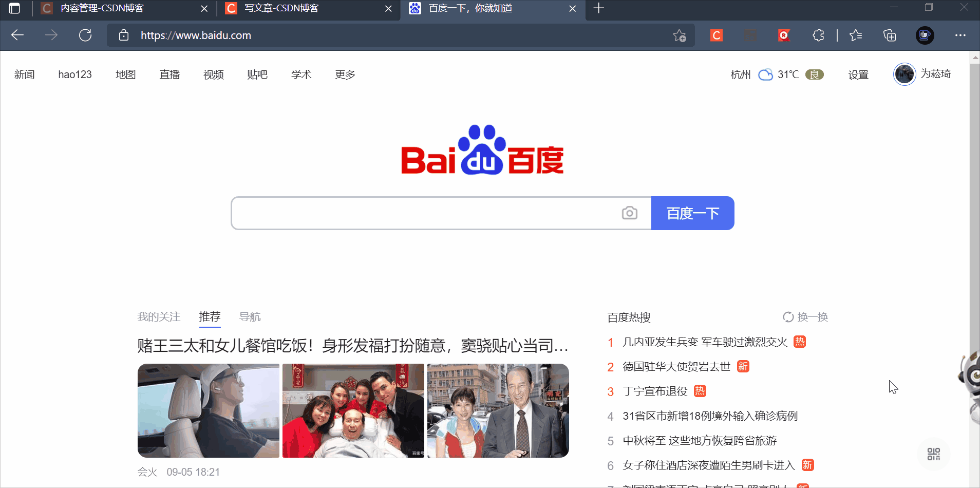Open the 学术 link

[x=301, y=74]
